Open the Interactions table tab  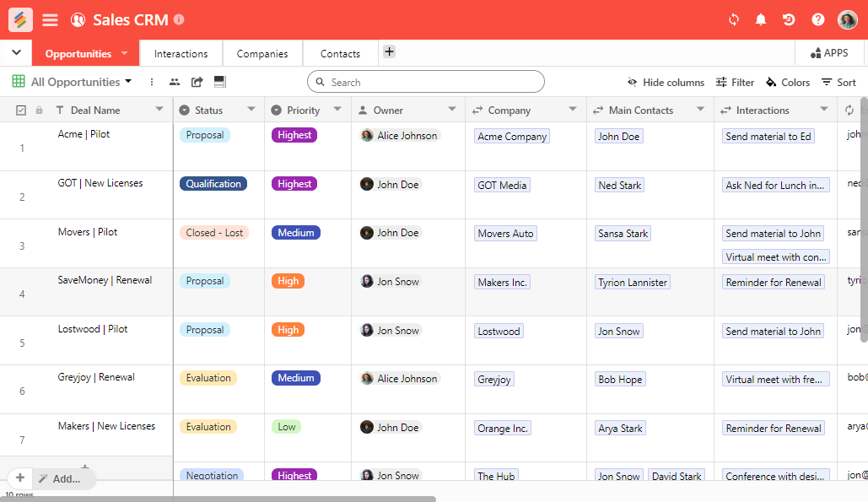coord(181,52)
